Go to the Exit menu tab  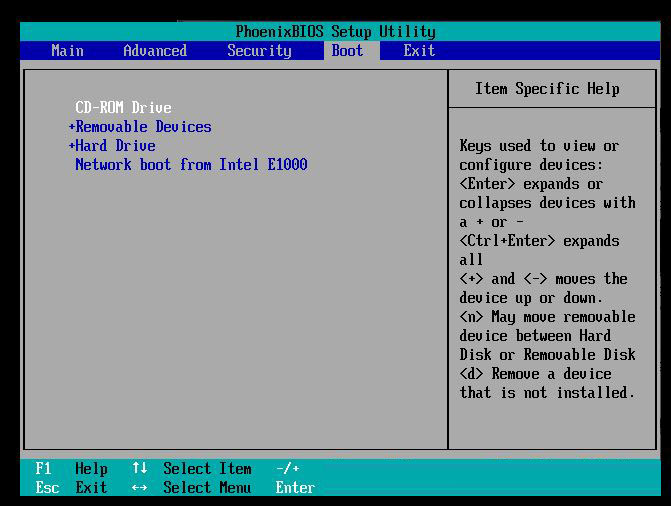click(x=419, y=51)
